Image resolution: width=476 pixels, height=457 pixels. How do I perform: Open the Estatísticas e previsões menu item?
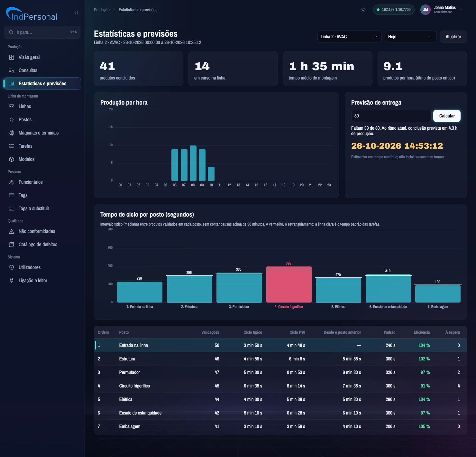tap(42, 84)
